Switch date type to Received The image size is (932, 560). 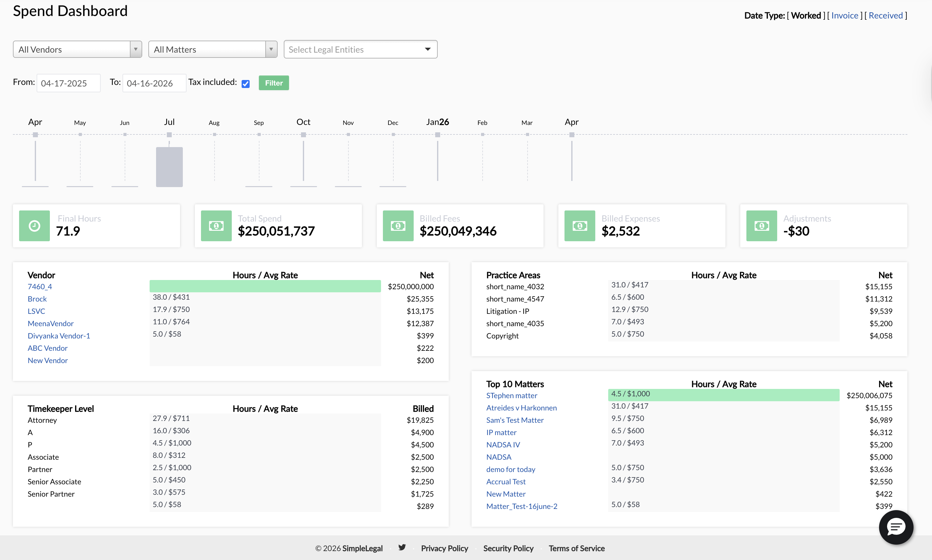tap(886, 15)
